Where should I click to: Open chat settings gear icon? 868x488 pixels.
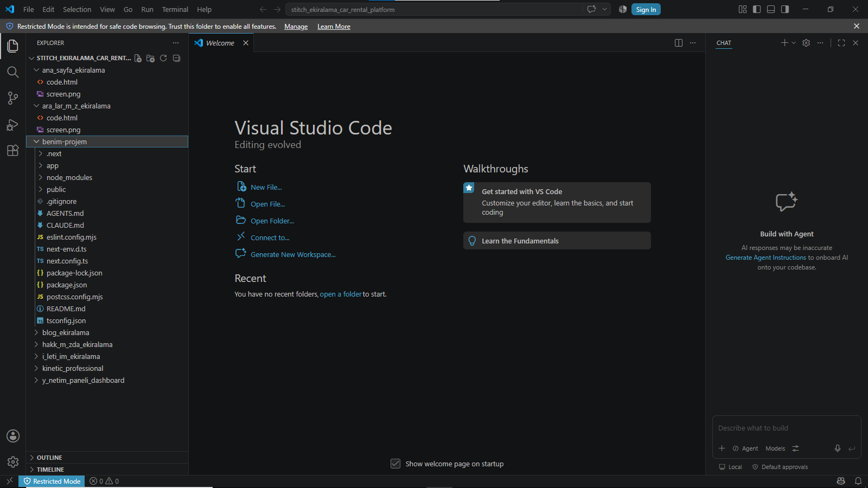(x=806, y=43)
